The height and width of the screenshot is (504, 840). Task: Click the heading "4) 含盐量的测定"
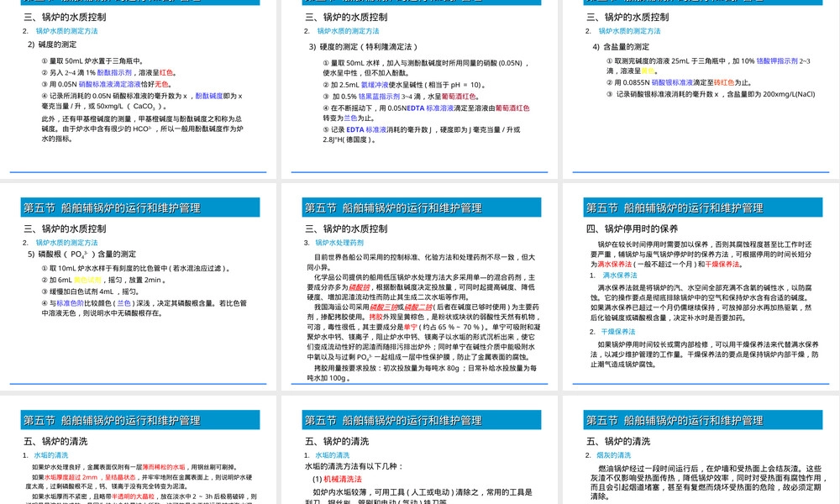(x=621, y=46)
